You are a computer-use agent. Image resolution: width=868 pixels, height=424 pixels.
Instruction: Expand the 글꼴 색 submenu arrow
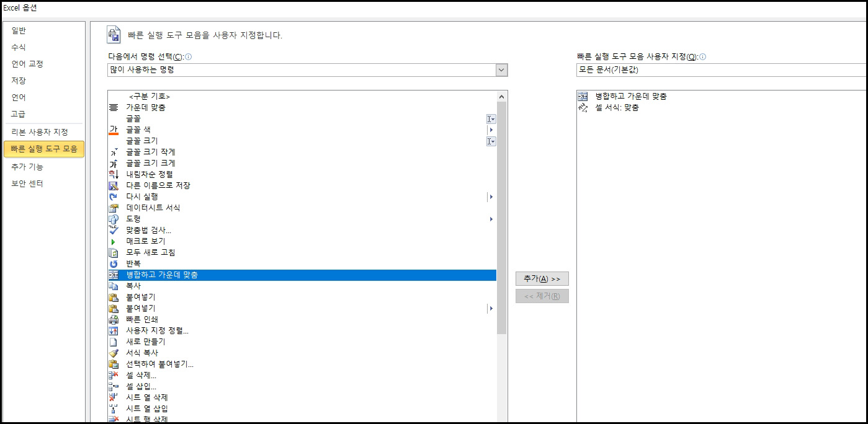pyautogui.click(x=491, y=130)
